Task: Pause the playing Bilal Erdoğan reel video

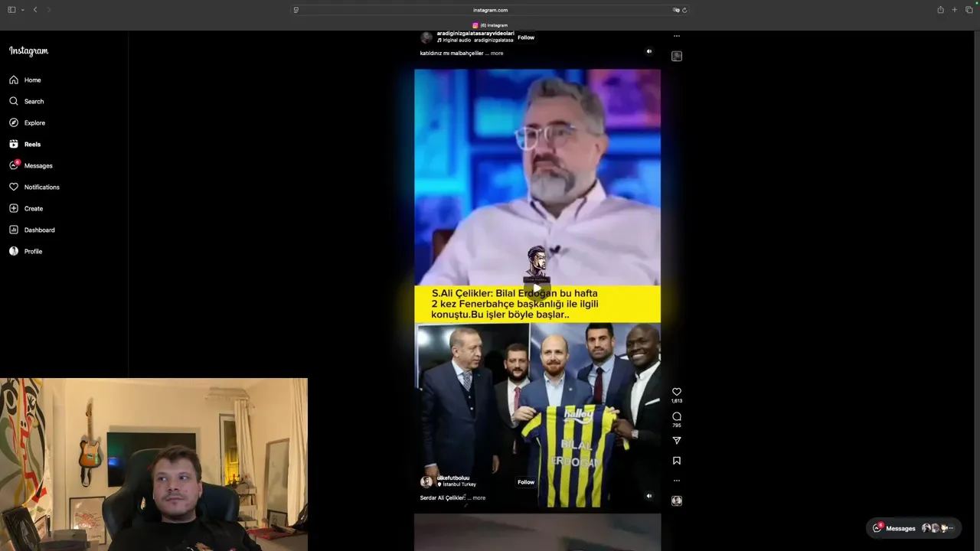Action: (537, 289)
